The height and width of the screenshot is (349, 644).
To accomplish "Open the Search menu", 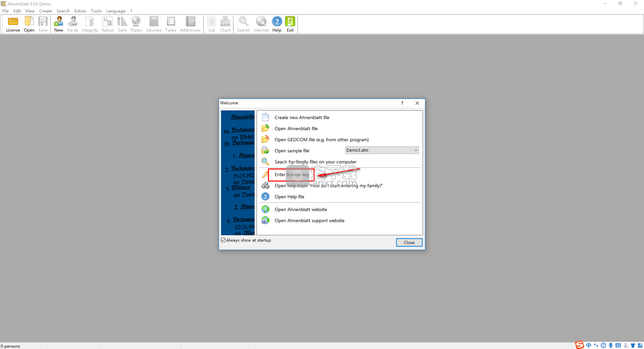I will pyautogui.click(x=63, y=11).
